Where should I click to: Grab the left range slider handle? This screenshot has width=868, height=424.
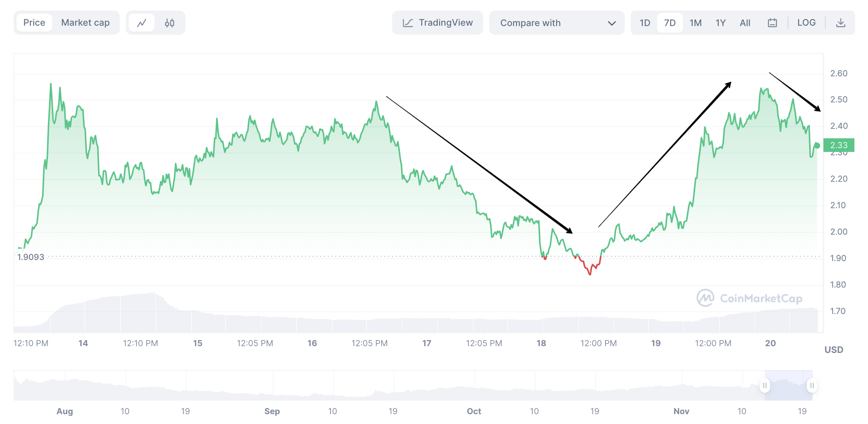(x=765, y=385)
